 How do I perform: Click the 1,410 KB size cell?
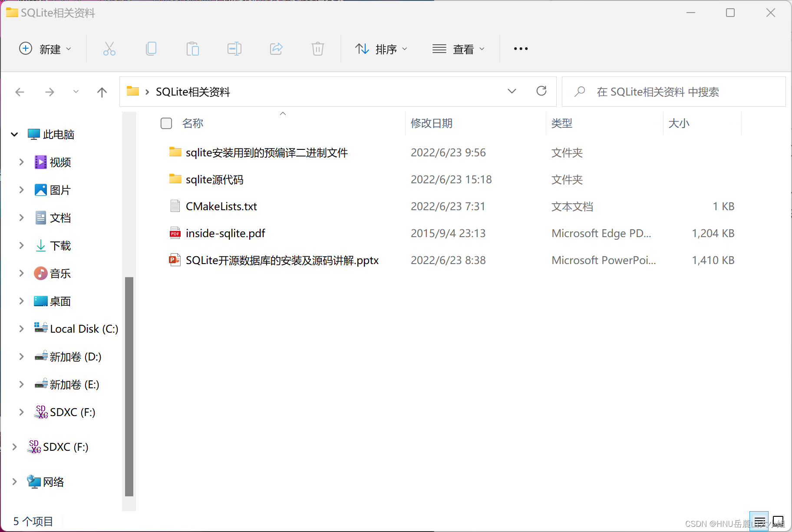[x=713, y=260]
